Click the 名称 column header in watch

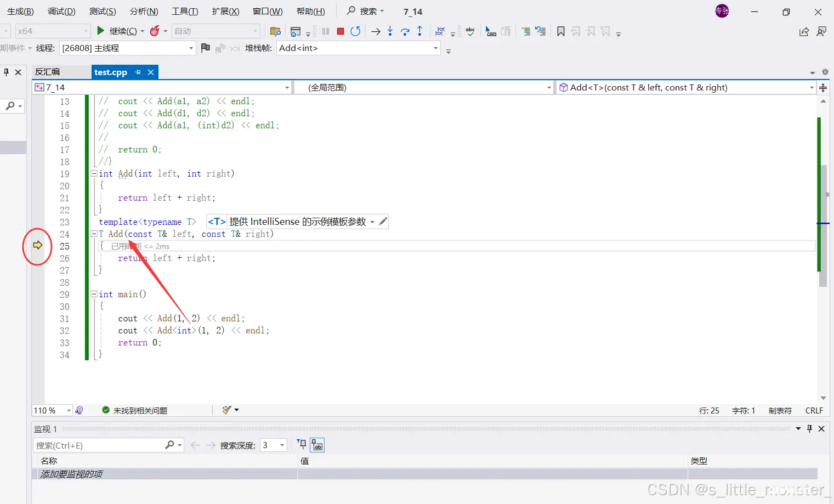48,461
